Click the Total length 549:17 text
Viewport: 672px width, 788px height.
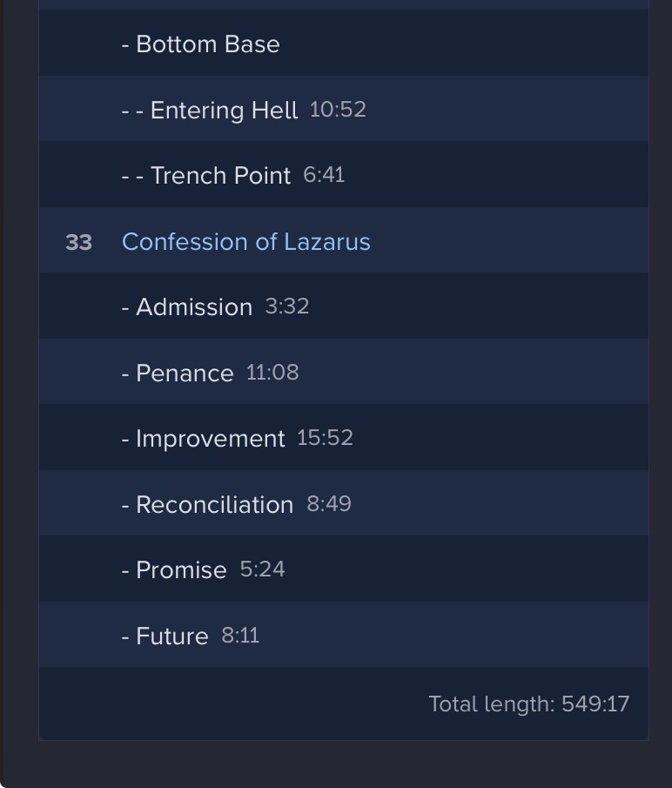(528, 704)
